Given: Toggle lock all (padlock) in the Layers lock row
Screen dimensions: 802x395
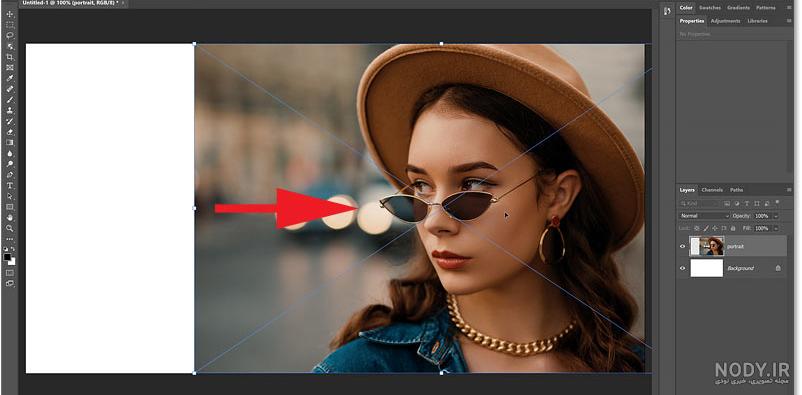Looking at the screenshot, I should [x=733, y=228].
